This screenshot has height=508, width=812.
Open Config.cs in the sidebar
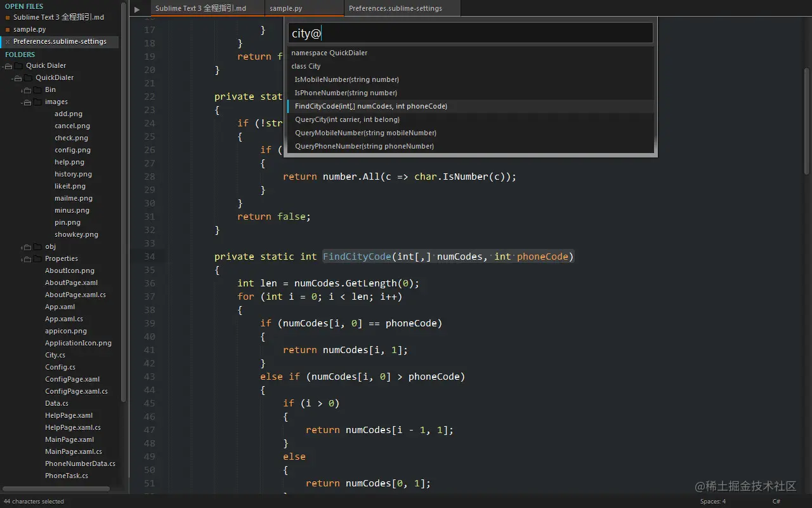pyautogui.click(x=60, y=367)
